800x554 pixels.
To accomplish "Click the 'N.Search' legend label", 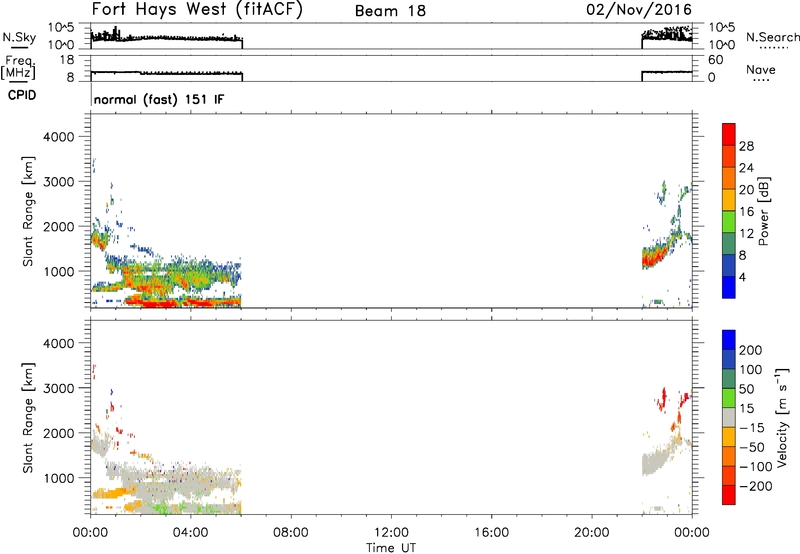I will 772,37.
